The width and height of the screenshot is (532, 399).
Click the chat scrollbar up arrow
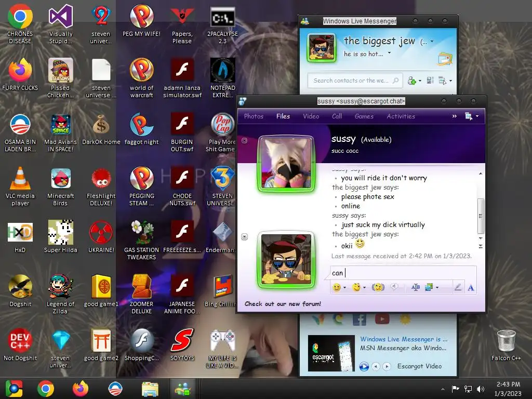(x=481, y=174)
